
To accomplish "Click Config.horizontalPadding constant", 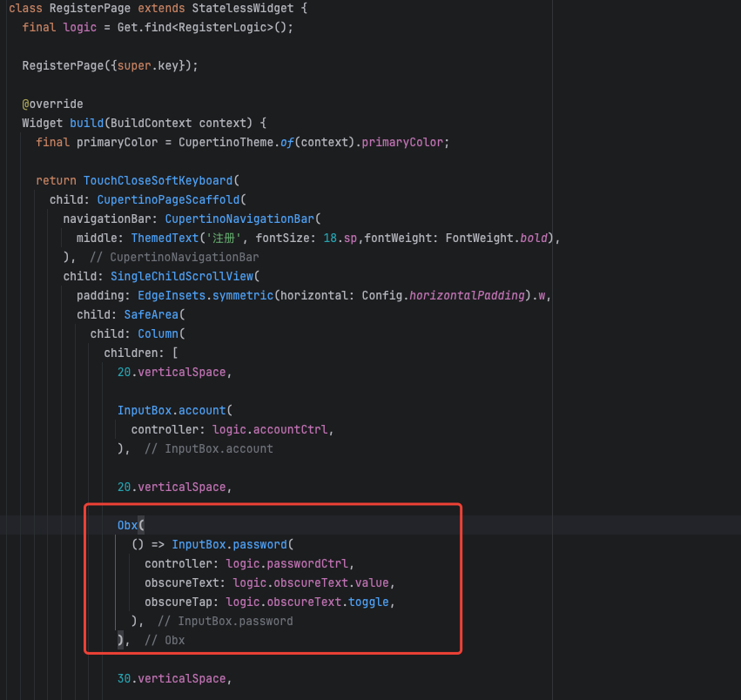I will point(443,296).
